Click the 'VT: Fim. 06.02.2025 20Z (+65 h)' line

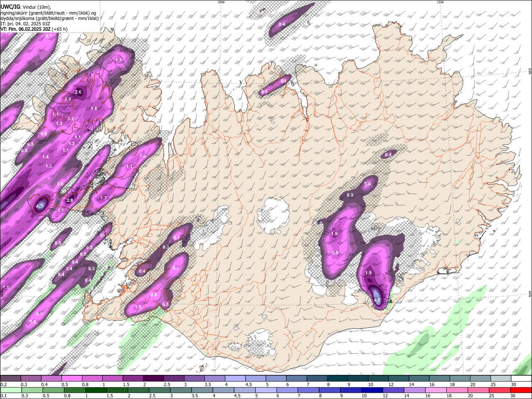point(34,29)
